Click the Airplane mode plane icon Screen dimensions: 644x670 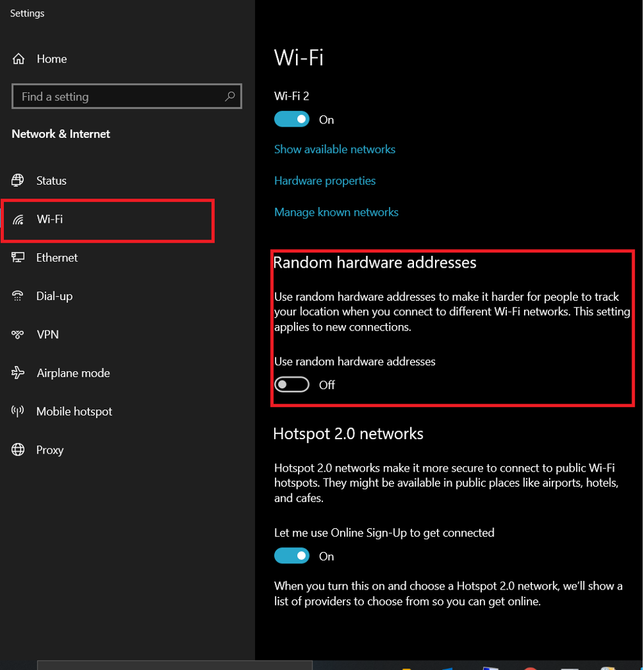(18, 373)
